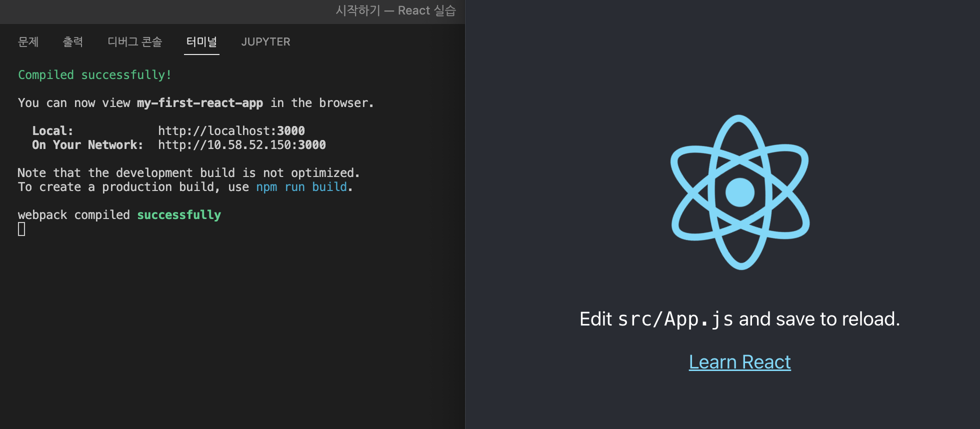Select the 'npm run build' command text
This screenshot has height=429, width=980.
[301, 187]
